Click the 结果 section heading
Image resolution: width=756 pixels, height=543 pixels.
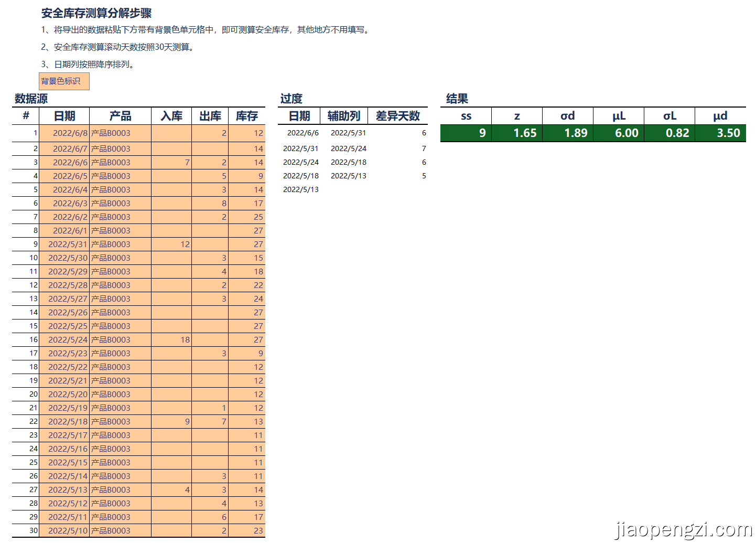coord(457,99)
